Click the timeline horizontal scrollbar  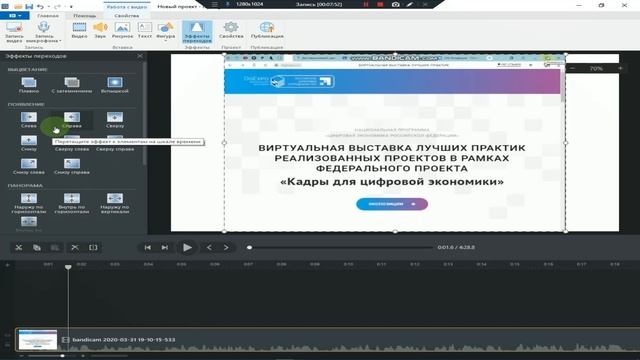click(x=109, y=356)
